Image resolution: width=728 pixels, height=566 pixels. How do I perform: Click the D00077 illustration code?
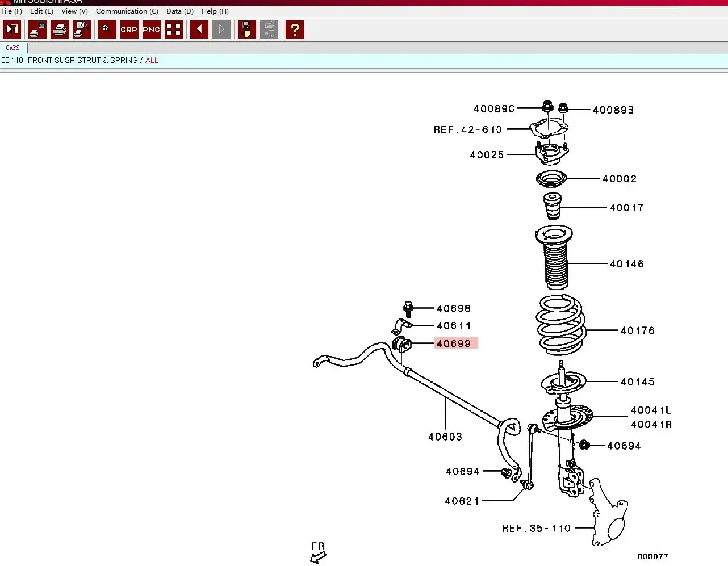[653, 557]
